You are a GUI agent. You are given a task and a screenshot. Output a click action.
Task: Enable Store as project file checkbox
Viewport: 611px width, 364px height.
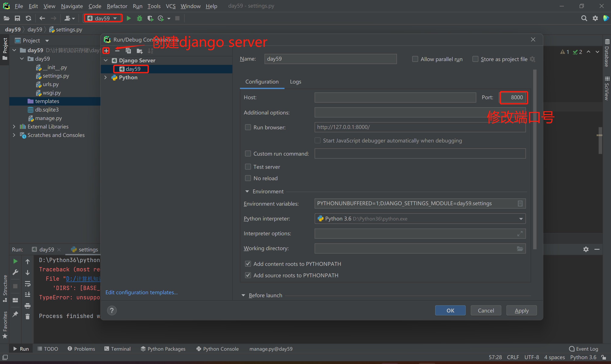[x=475, y=59]
